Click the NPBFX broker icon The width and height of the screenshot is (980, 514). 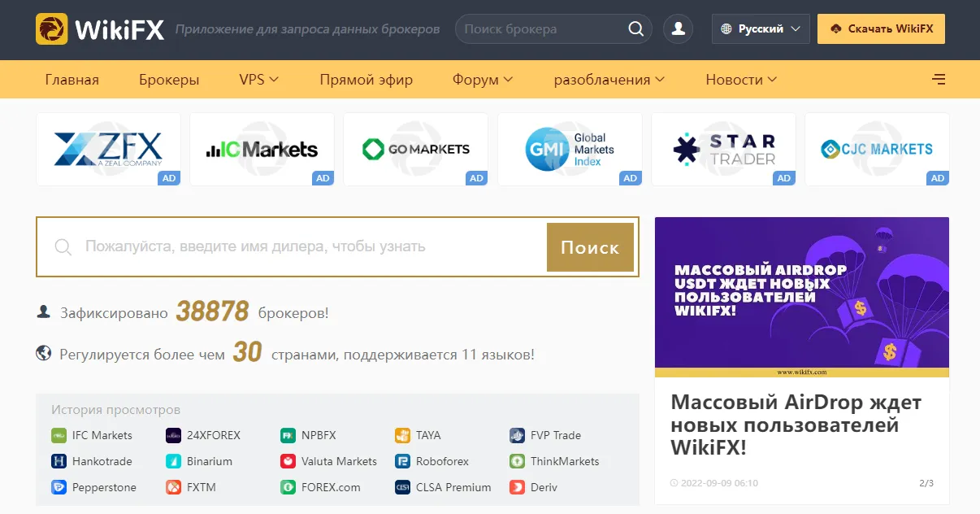288,435
